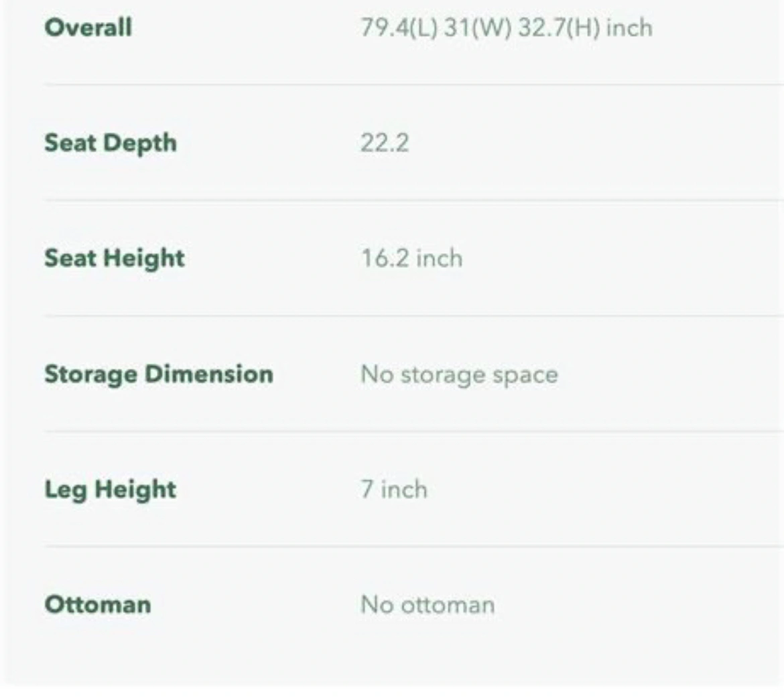Click the Overall label
784x698 pixels.
[88, 27]
